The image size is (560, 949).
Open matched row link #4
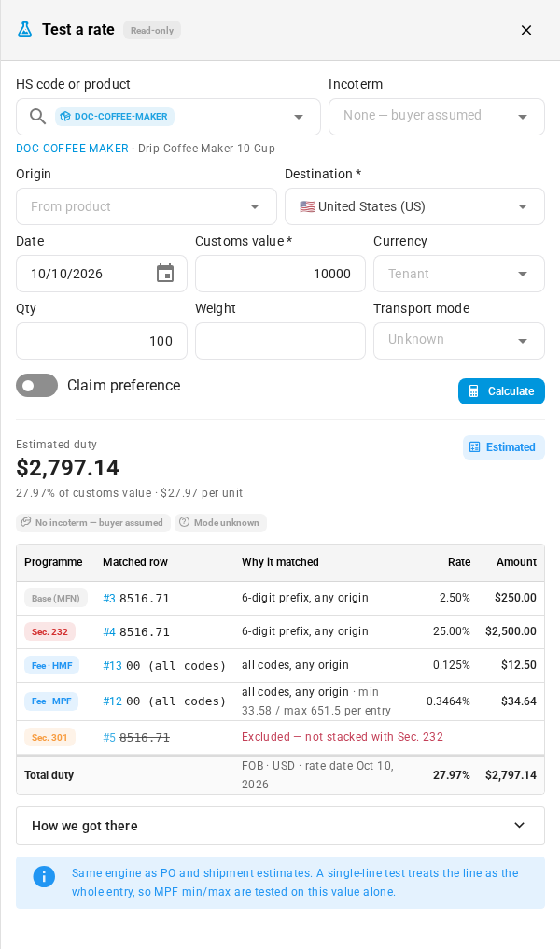109,631
